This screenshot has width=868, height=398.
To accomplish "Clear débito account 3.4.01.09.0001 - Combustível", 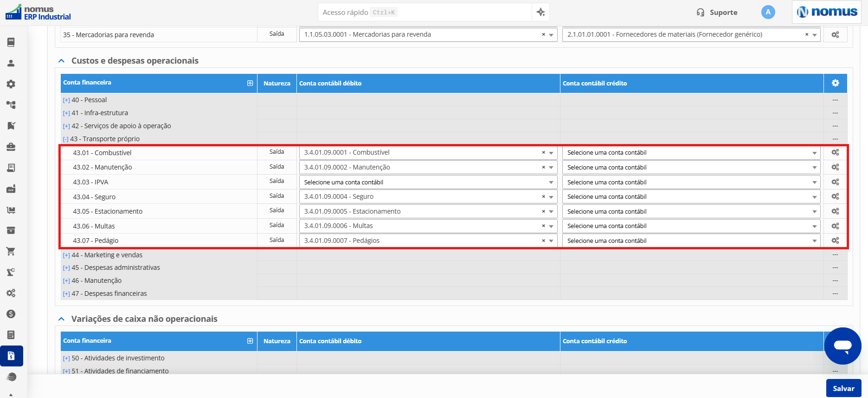I will [543, 152].
